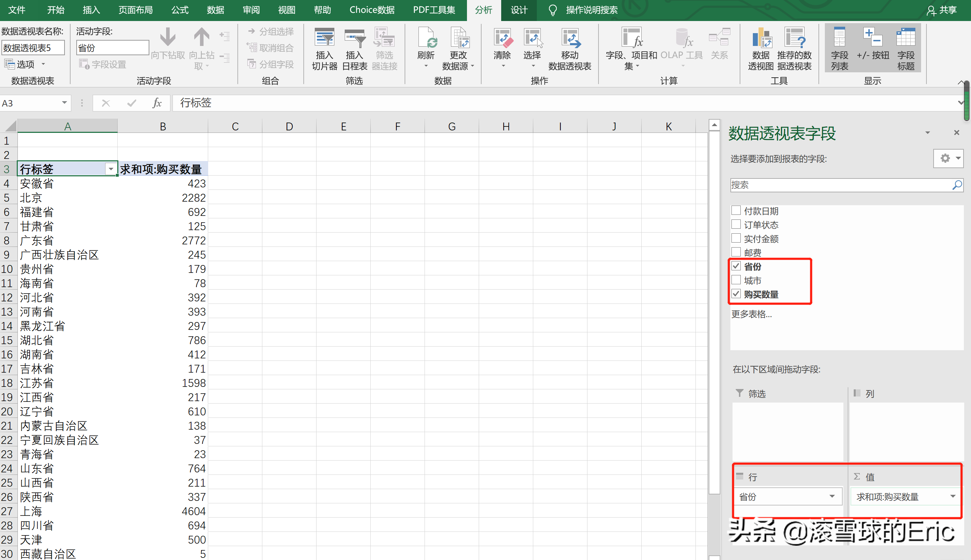Expand the 求和项:购买数量 value dropdown

click(953, 497)
